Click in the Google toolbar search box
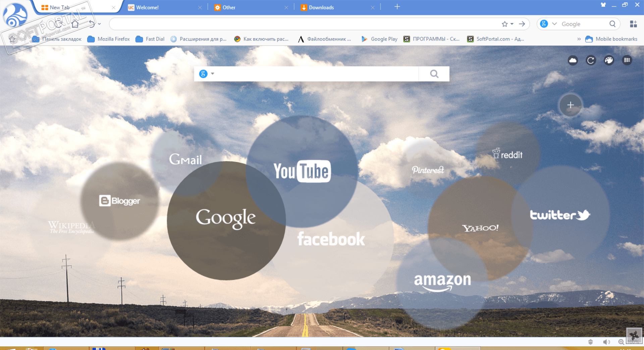Image resolution: width=644 pixels, height=350 pixels. (584, 24)
